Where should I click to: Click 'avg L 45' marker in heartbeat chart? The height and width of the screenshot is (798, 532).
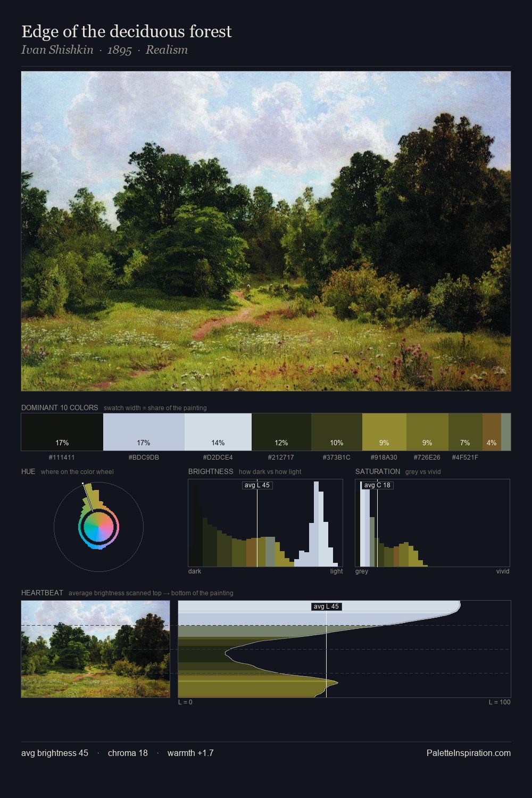click(326, 606)
